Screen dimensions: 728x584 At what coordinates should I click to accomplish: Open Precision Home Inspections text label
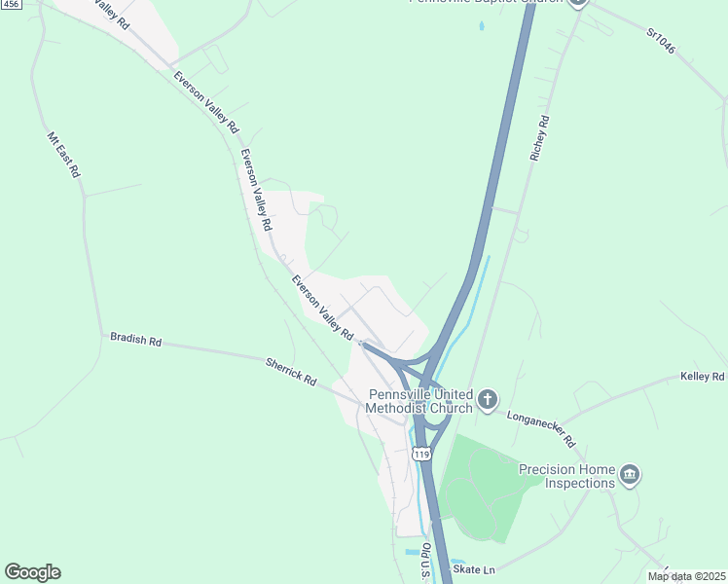click(x=566, y=476)
